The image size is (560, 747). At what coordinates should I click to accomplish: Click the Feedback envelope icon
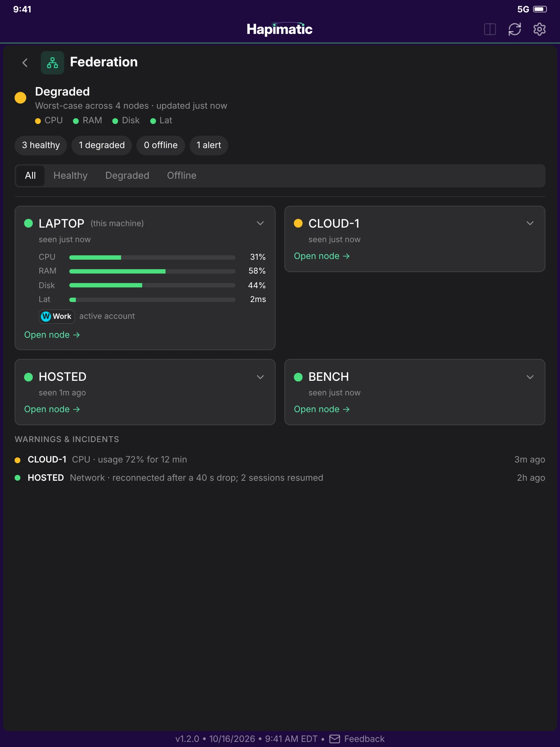(x=335, y=739)
